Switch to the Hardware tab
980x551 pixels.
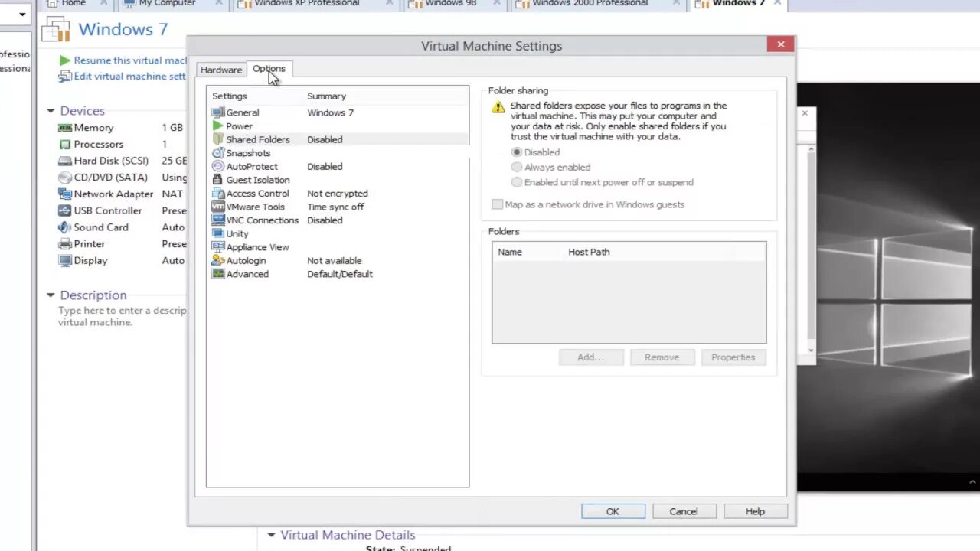point(221,70)
